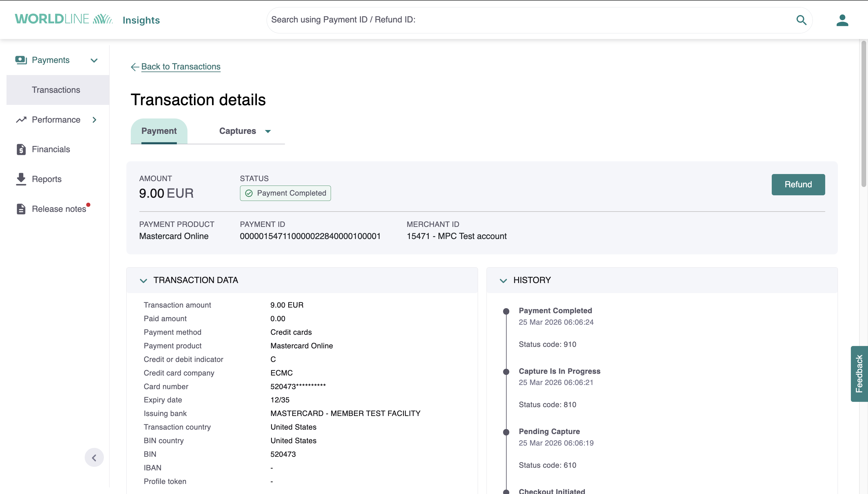Image resolution: width=868 pixels, height=494 pixels.
Task: Click the search magnifier icon
Action: (x=801, y=20)
